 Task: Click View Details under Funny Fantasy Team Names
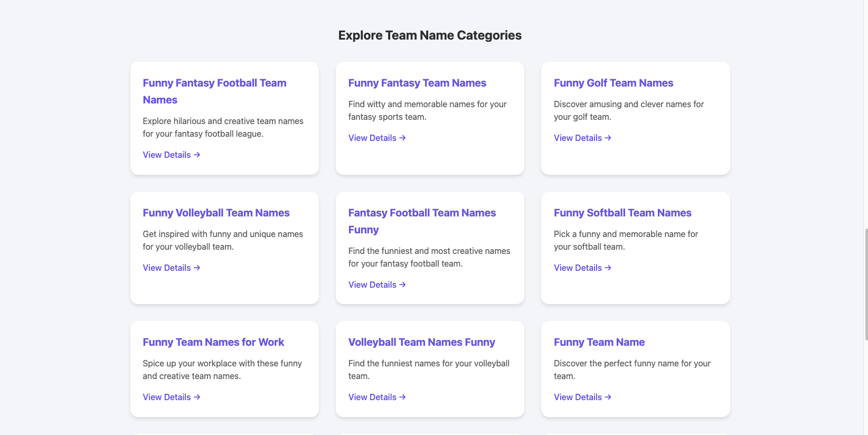point(377,138)
